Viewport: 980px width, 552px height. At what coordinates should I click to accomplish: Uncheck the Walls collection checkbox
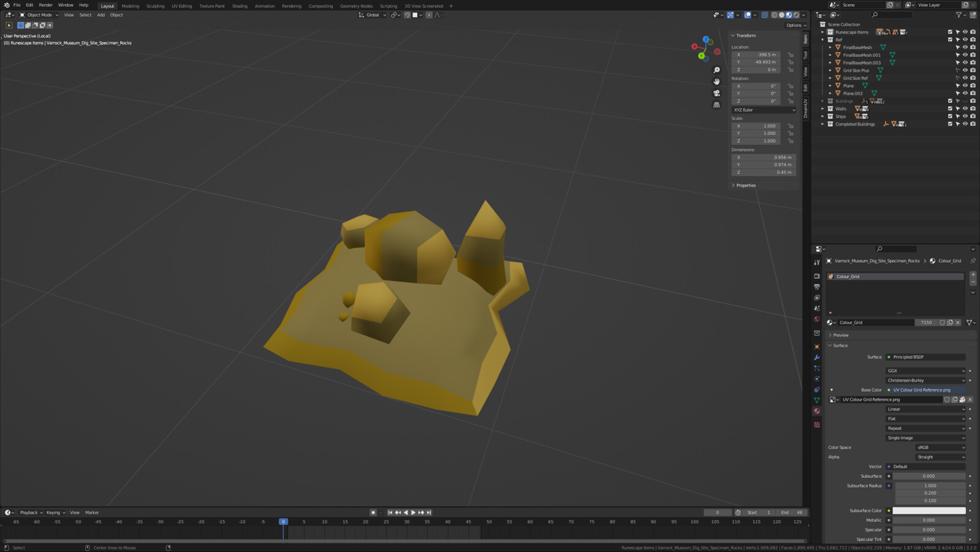(950, 108)
